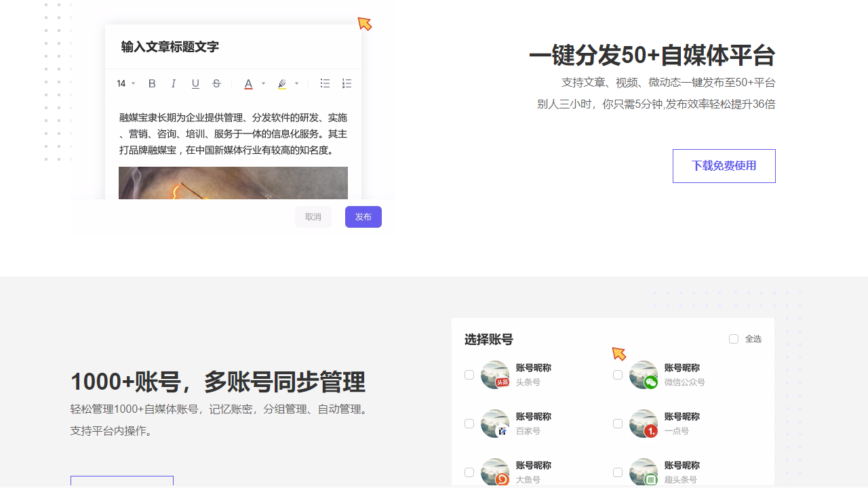Apply strikethrough formatting in the editor
This screenshot has width=868, height=488.
click(x=216, y=83)
